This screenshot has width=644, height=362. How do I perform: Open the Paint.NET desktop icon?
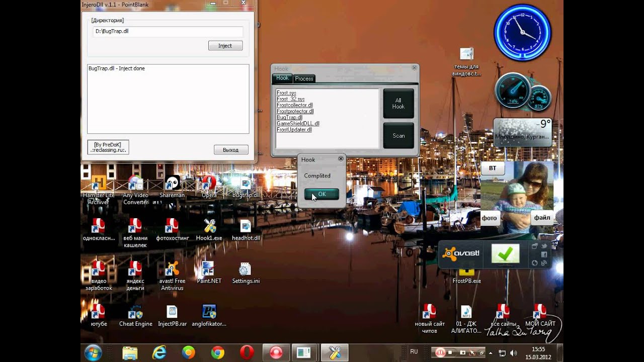point(209,273)
